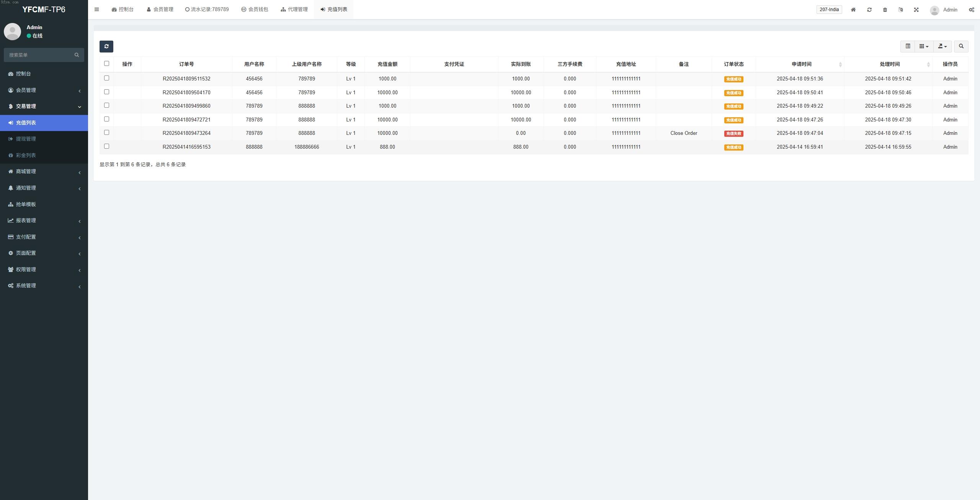Viewport: 980px width, 500px height.
Task: Open the 会员钱包 tab
Action: click(x=255, y=10)
